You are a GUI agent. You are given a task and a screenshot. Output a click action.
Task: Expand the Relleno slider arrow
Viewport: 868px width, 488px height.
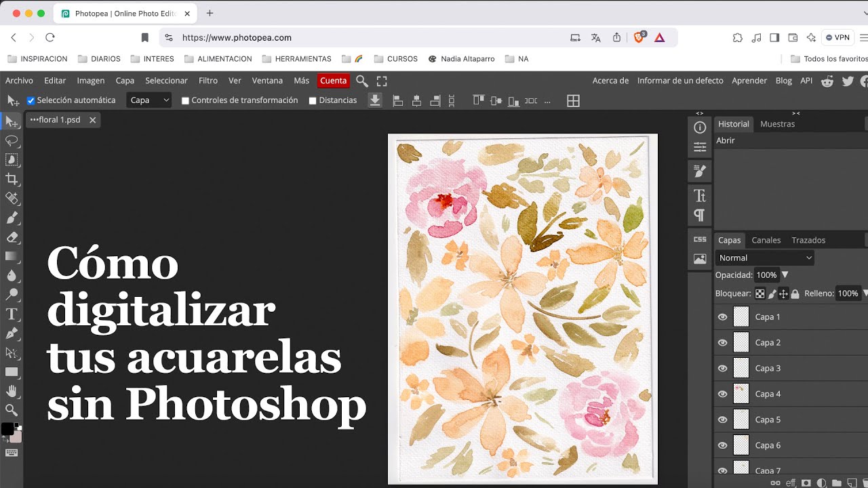865,293
